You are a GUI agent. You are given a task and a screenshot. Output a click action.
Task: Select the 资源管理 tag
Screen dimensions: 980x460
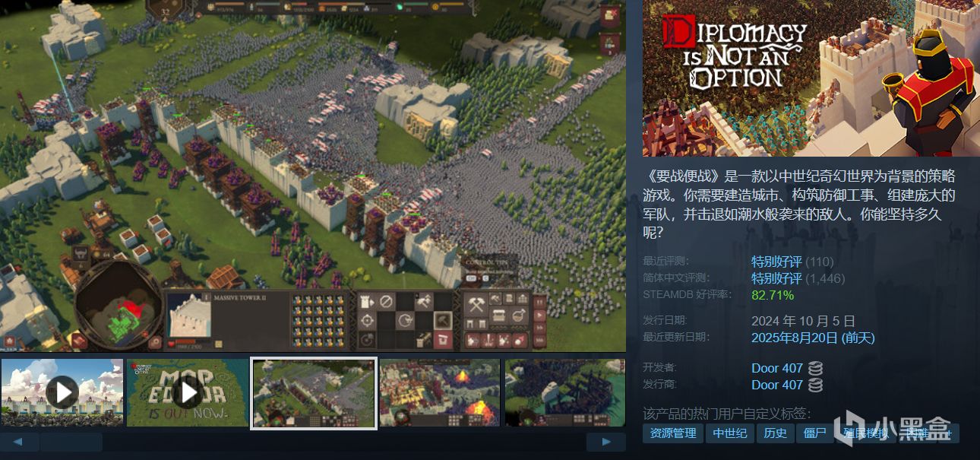point(673,433)
